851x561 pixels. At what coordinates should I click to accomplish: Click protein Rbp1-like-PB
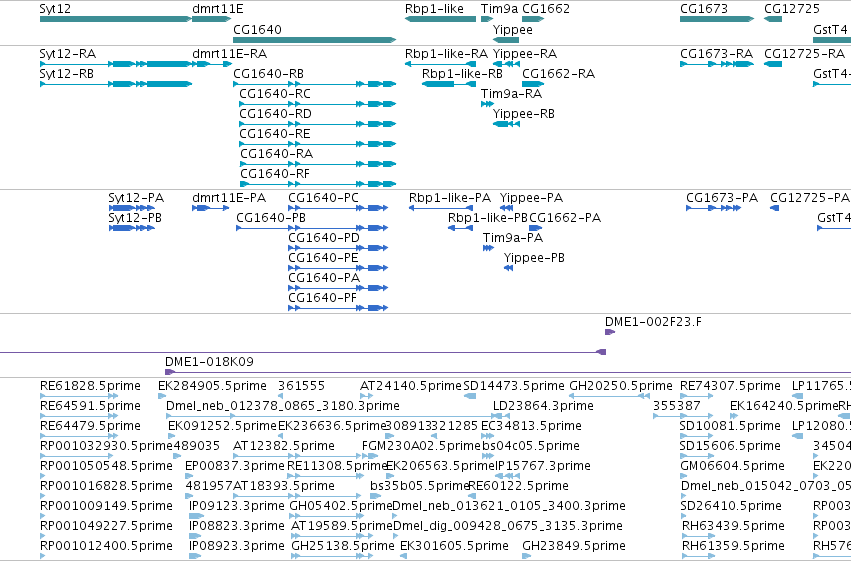[460, 228]
